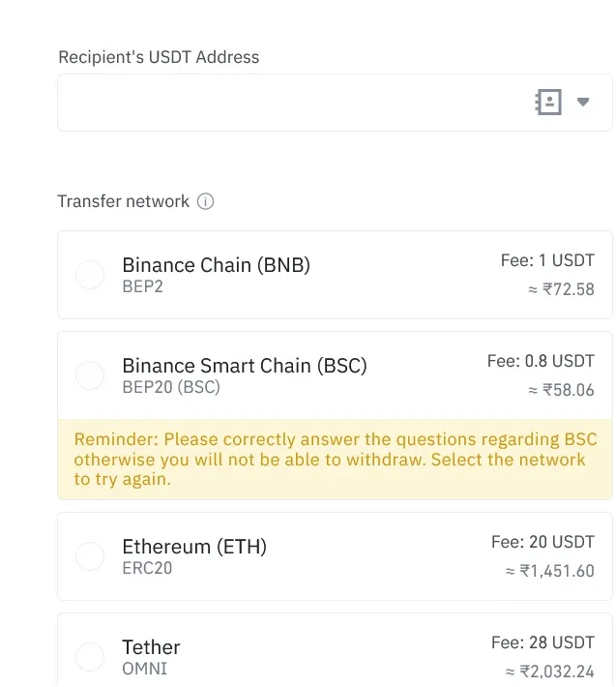Open the address book icon

point(548,103)
